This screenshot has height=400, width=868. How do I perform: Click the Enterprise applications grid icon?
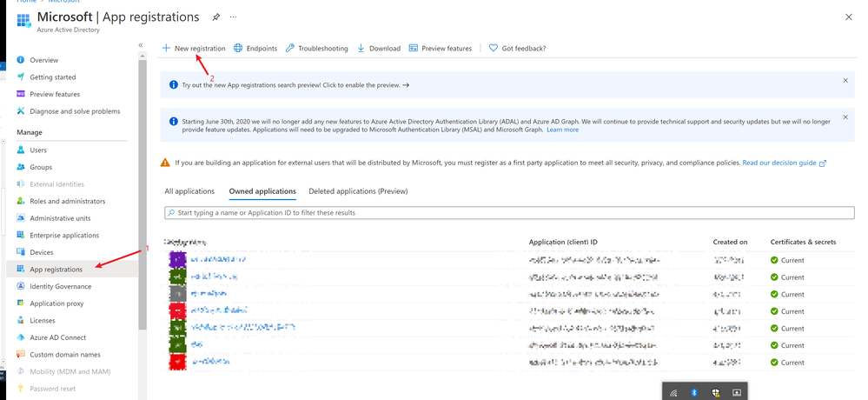pos(21,235)
